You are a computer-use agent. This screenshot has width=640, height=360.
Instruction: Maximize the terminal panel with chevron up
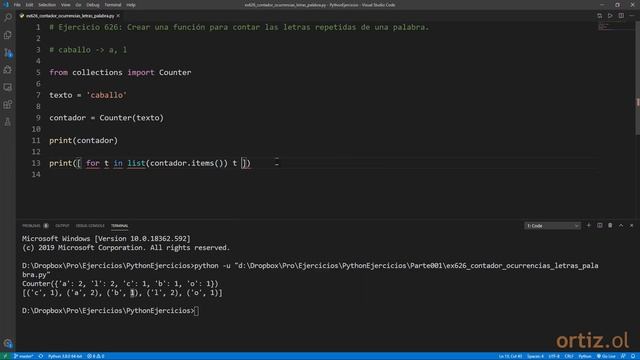coord(621,225)
